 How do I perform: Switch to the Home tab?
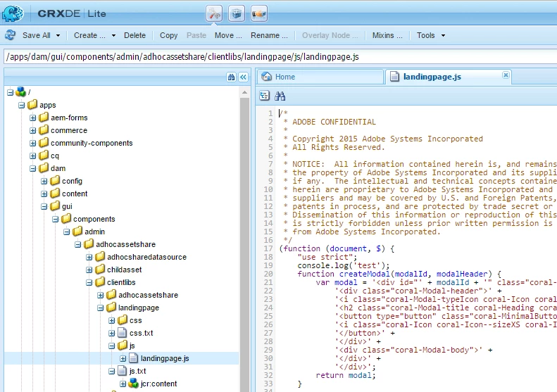click(x=320, y=77)
